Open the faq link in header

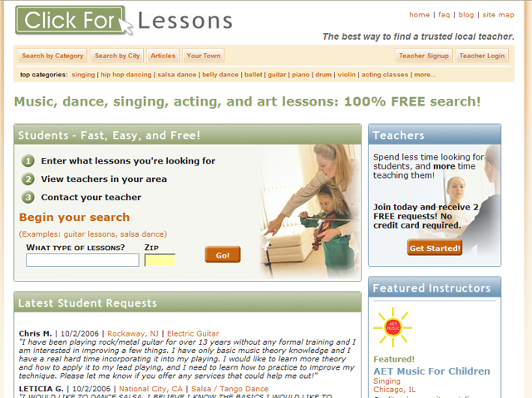click(444, 15)
